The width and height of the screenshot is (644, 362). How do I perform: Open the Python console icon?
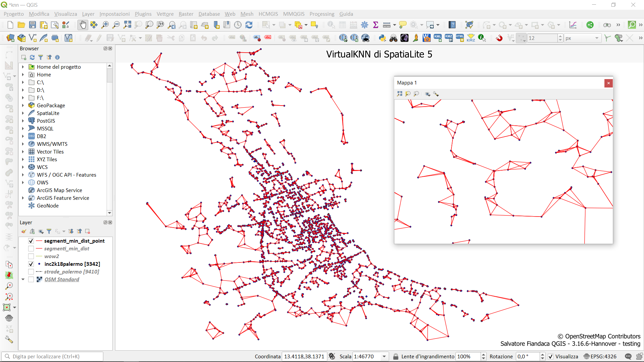[x=382, y=38]
